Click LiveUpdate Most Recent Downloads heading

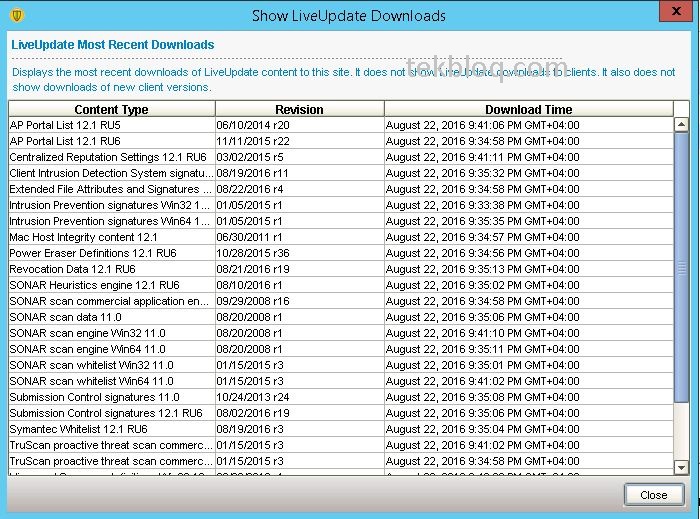112,45
